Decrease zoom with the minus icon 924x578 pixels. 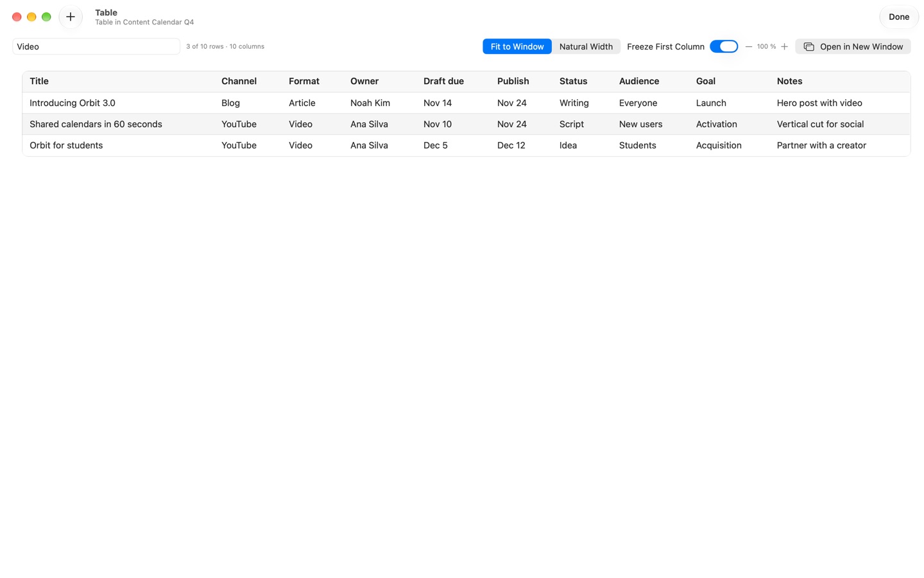point(748,46)
